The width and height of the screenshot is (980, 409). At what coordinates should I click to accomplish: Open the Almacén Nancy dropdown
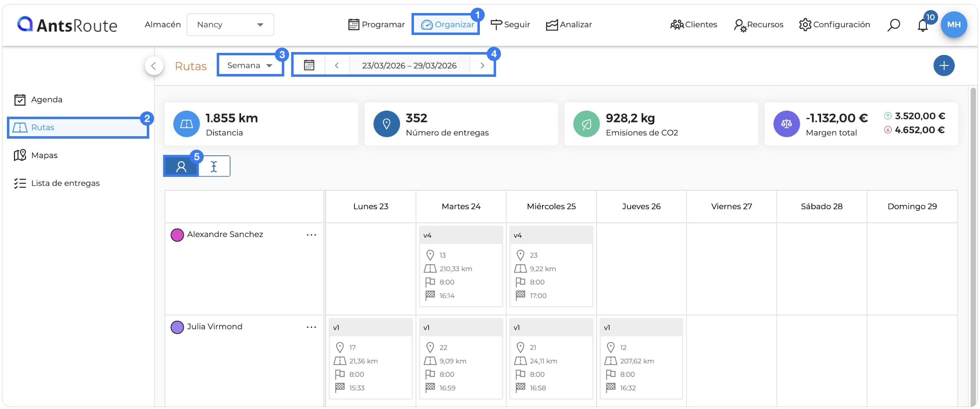point(230,25)
